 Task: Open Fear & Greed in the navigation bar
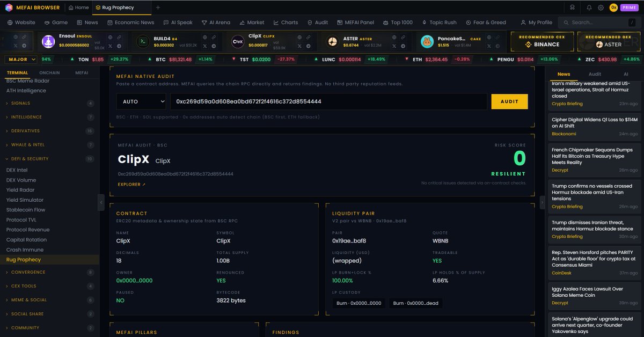[485, 23]
